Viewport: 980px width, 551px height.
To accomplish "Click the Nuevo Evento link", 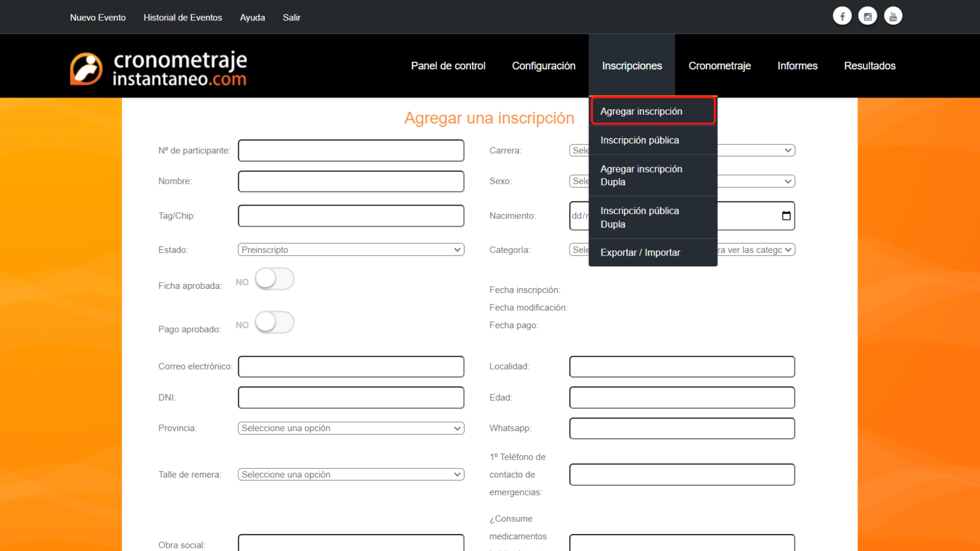I will [97, 17].
